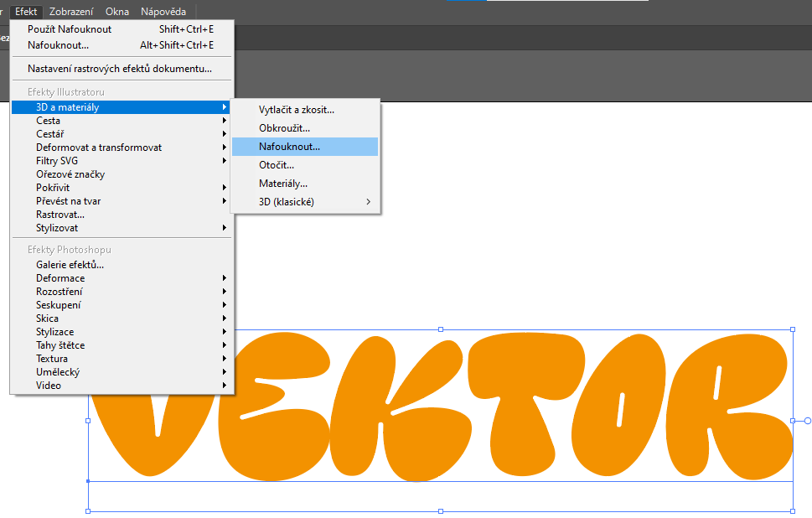Expand the 3D (klasické) submenu arrow
This screenshot has height=518, width=812.
click(x=367, y=202)
